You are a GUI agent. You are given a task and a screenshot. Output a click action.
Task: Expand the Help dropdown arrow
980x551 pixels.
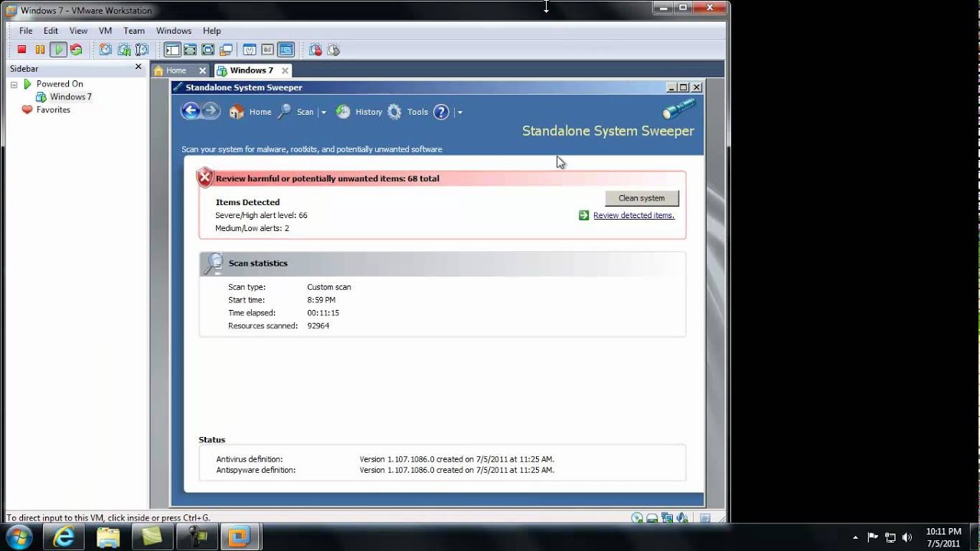(x=459, y=112)
